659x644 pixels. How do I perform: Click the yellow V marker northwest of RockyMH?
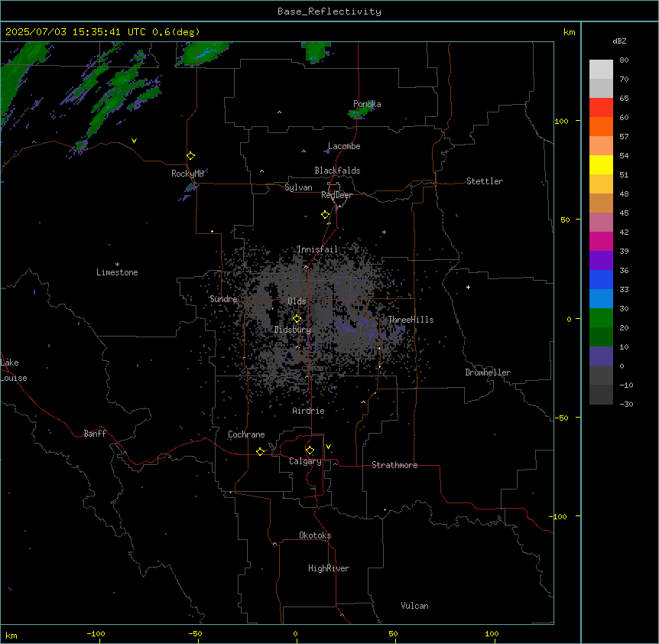pyautogui.click(x=134, y=141)
